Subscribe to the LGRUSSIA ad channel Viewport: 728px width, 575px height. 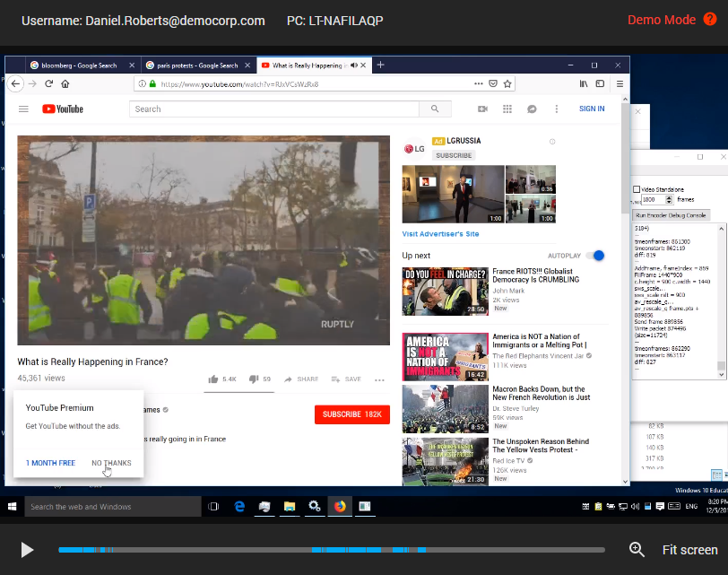(x=454, y=155)
